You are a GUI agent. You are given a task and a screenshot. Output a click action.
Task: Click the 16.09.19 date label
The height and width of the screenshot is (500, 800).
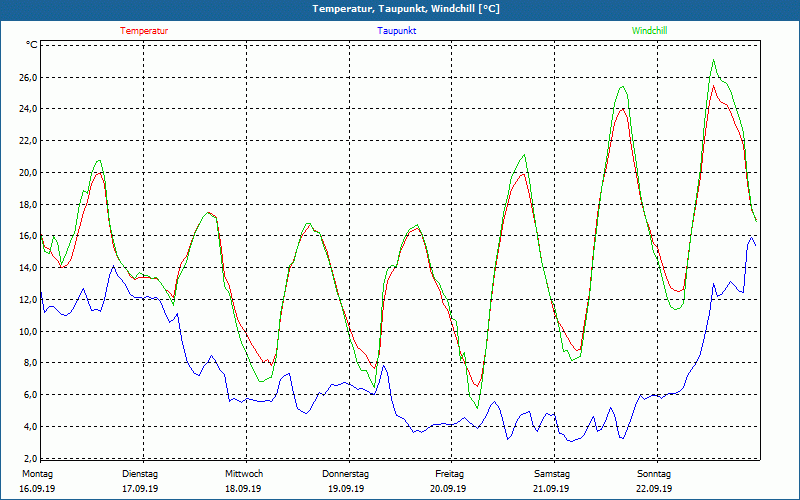(x=36, y=489)
